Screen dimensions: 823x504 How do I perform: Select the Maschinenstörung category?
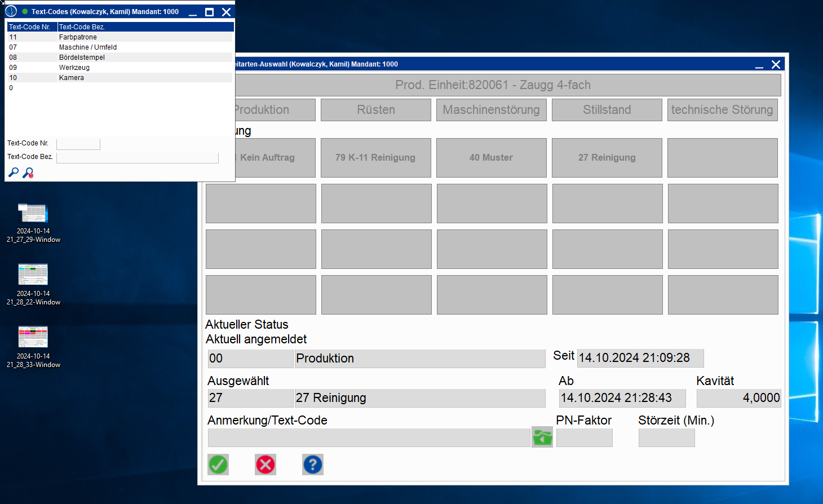click(x=491, y=110)
